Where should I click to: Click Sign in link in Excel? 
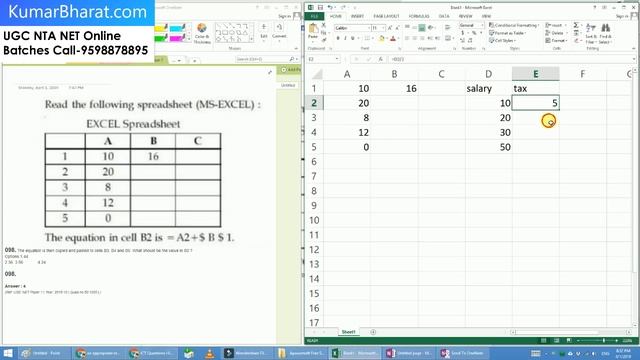[622, 16]
